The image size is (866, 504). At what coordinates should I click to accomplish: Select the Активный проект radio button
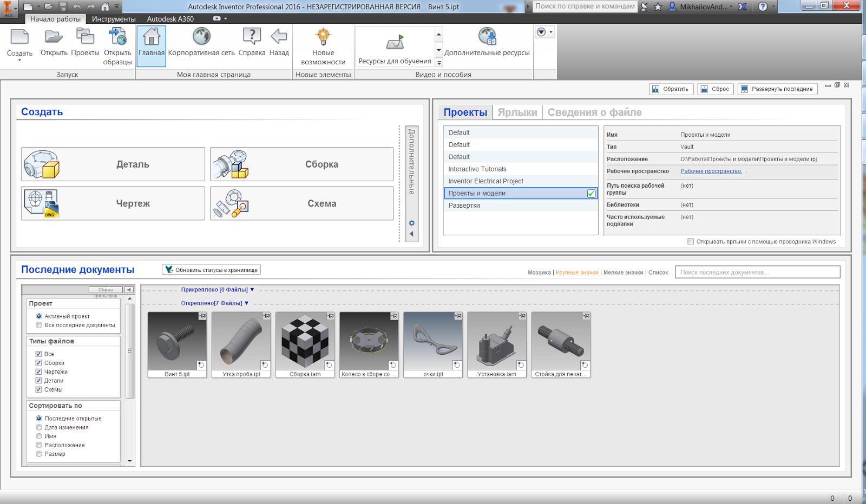(x=39, y=316)
